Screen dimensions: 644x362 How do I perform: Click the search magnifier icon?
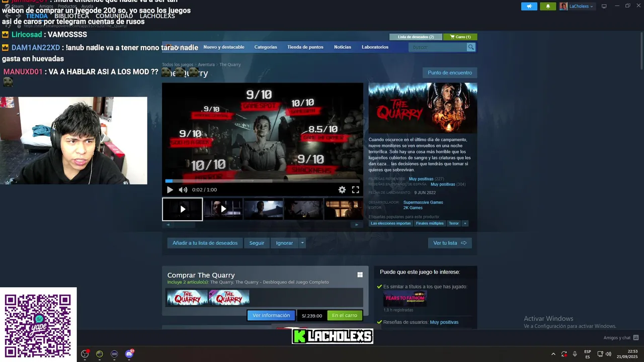pyautogui.click(x=471, y=47)
